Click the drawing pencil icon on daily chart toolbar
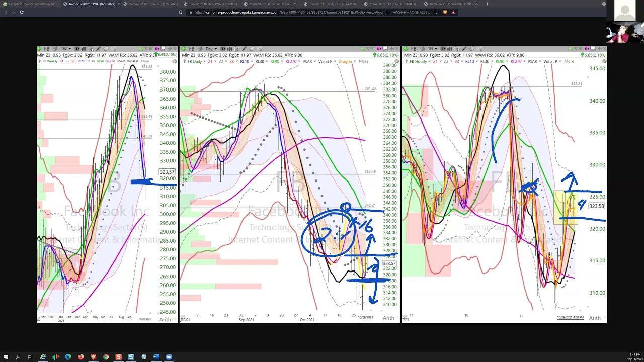Image resolution: width=644 pixels, height=362 pixels. point(245,49)
